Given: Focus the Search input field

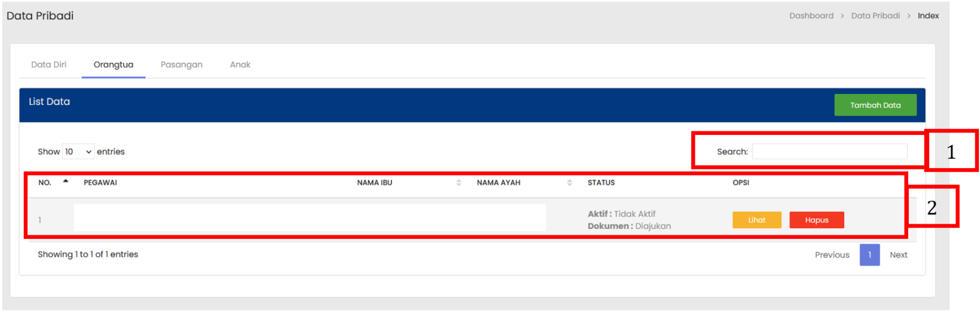Looking at the screenshot, I should [829, 152].
